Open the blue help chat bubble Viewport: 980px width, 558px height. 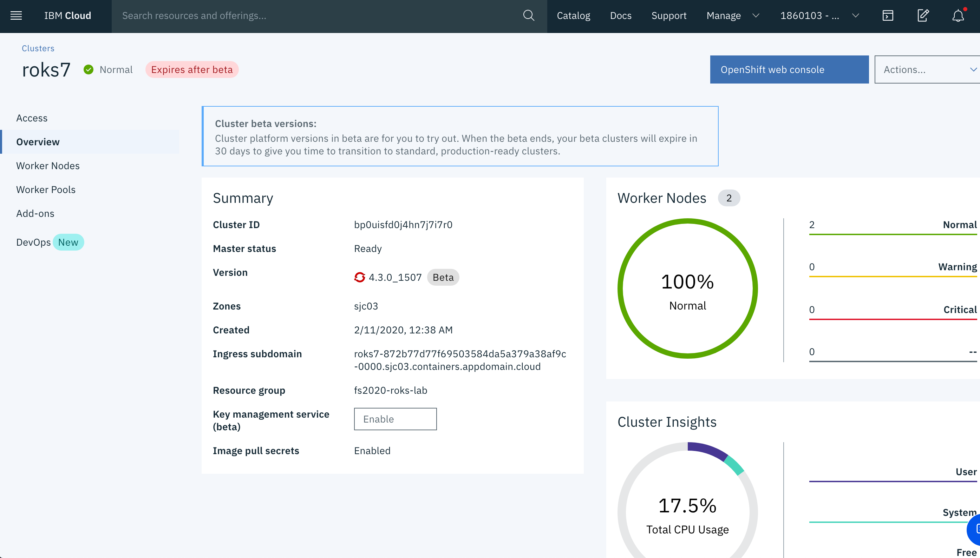click(974, 529)
